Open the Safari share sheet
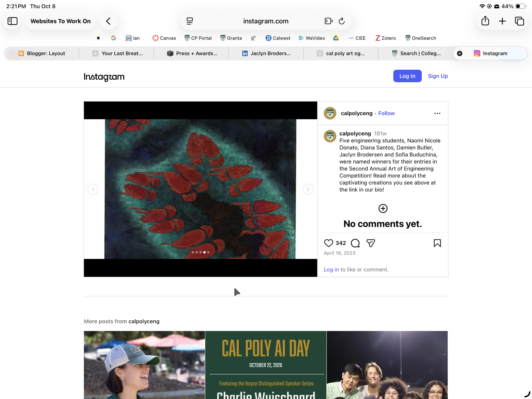 tap(485, 21)
